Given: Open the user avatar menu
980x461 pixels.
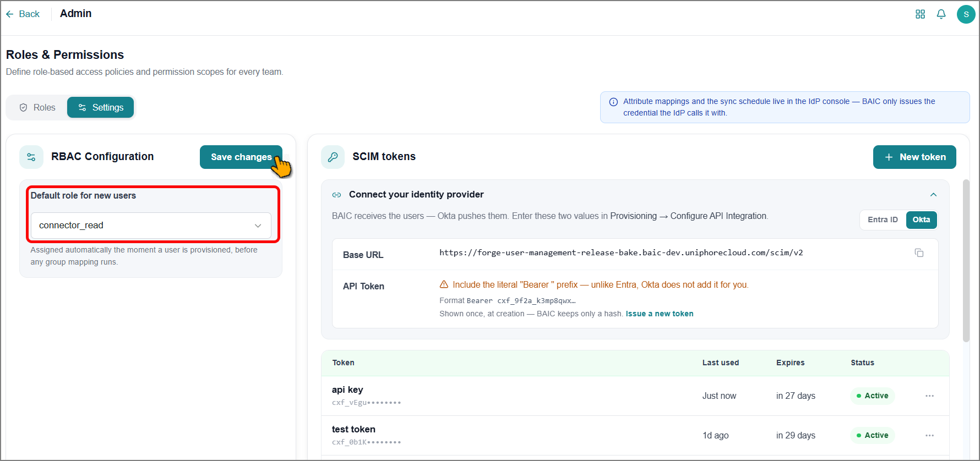Looking at the screenshot, I should 966,14.
